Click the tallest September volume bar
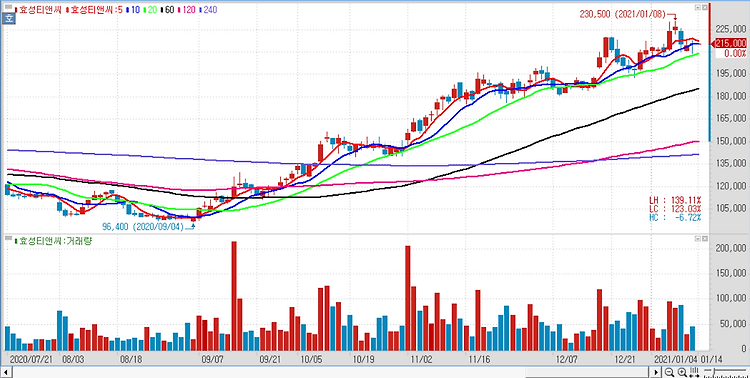Screen dimensions: 750x378 coord(234,296)
